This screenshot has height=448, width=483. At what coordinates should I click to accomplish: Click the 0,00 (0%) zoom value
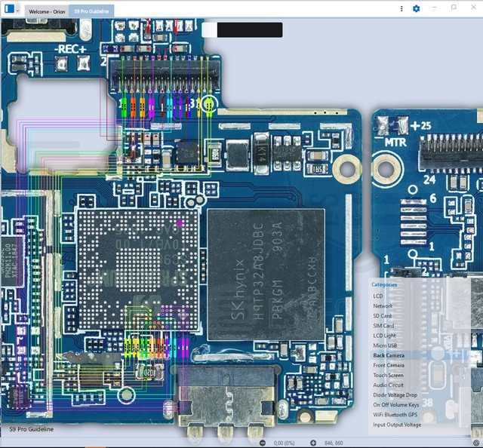[x=284, y=443]
